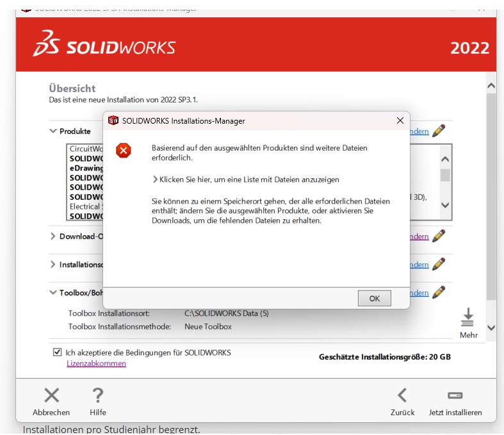
Task: Click the products list scrollbar thumb
Action: point(445,176)
